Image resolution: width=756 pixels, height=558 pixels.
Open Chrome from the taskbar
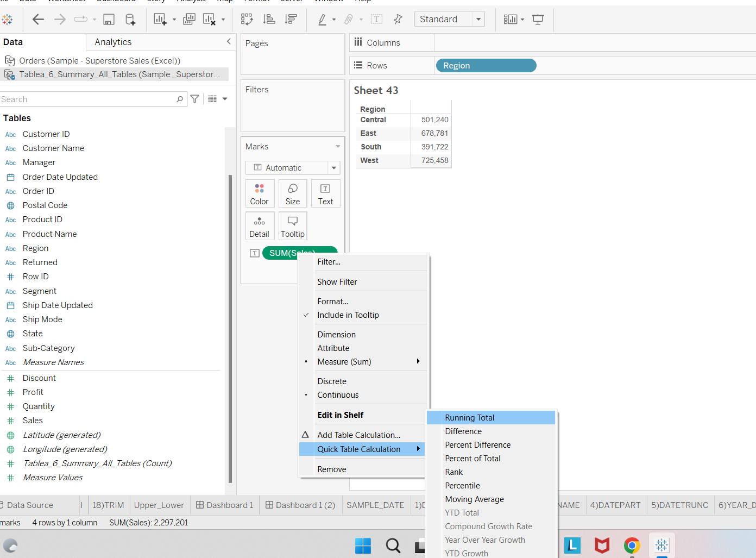click(x=632, y=546)
